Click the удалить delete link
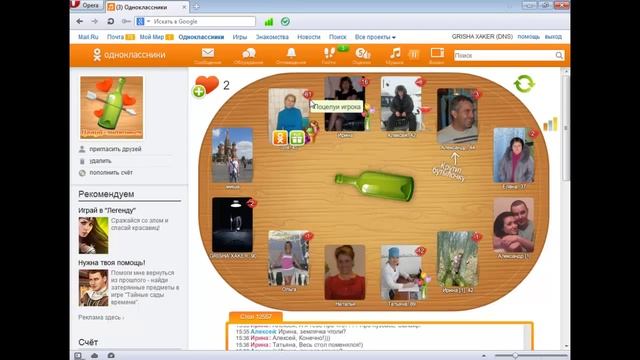The width and height of the screenshot is (640, 360). click(100, 161)
